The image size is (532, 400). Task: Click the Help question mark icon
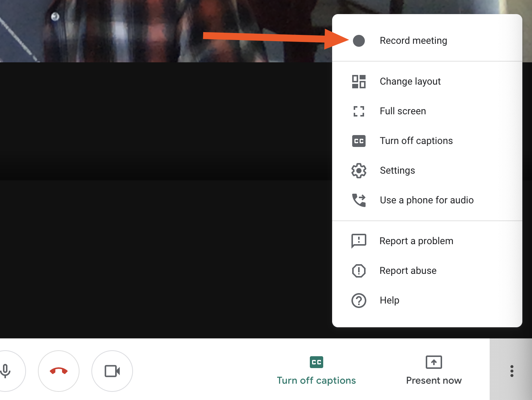click(x=359, y=301)
